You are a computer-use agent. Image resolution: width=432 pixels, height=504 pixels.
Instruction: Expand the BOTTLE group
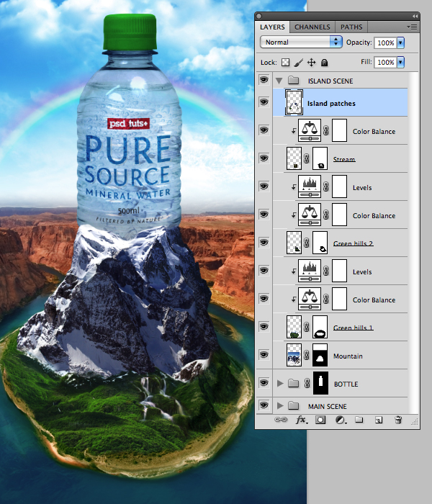(280, 383)
